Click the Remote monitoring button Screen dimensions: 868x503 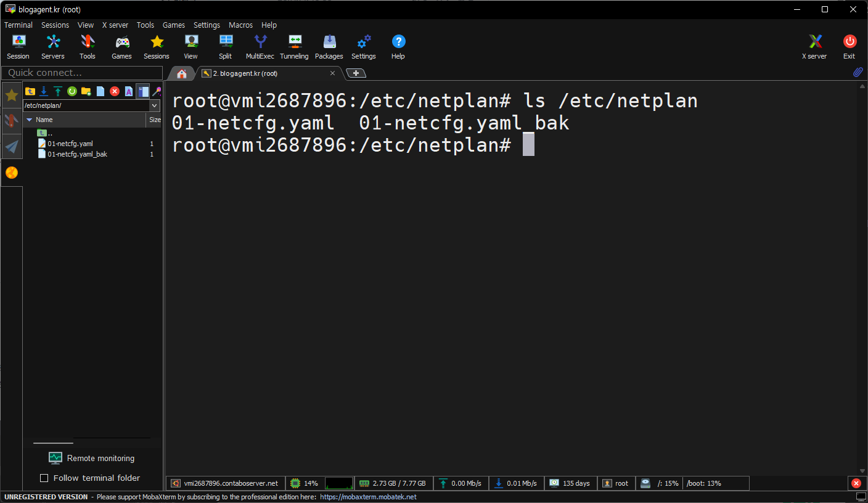(92, 458)
